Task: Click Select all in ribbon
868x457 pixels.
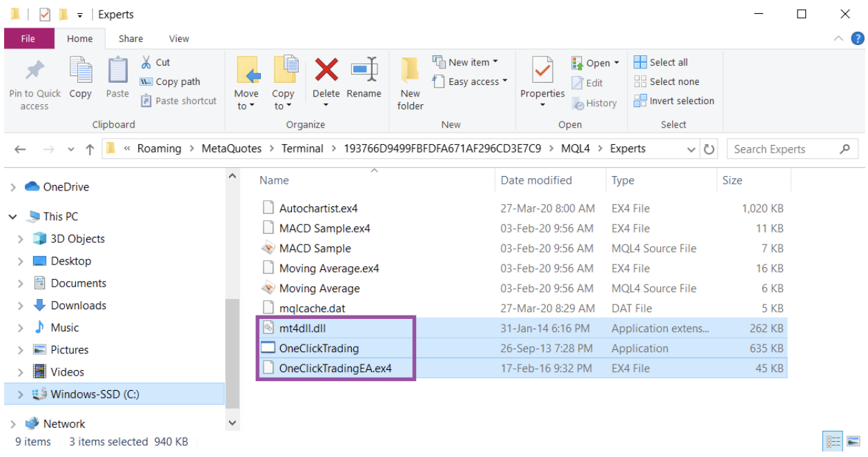Action: [x=661, y=62]
